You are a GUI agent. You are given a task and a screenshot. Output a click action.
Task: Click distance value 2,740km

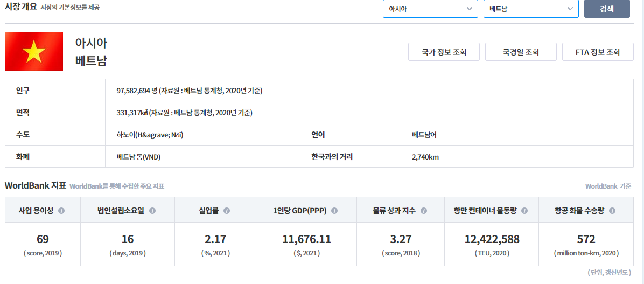(425, 157)
